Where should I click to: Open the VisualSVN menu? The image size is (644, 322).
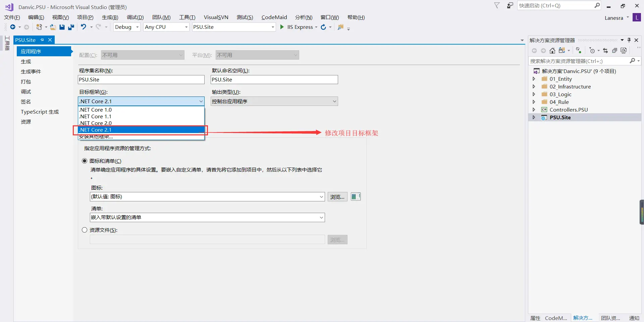[216, 17]
